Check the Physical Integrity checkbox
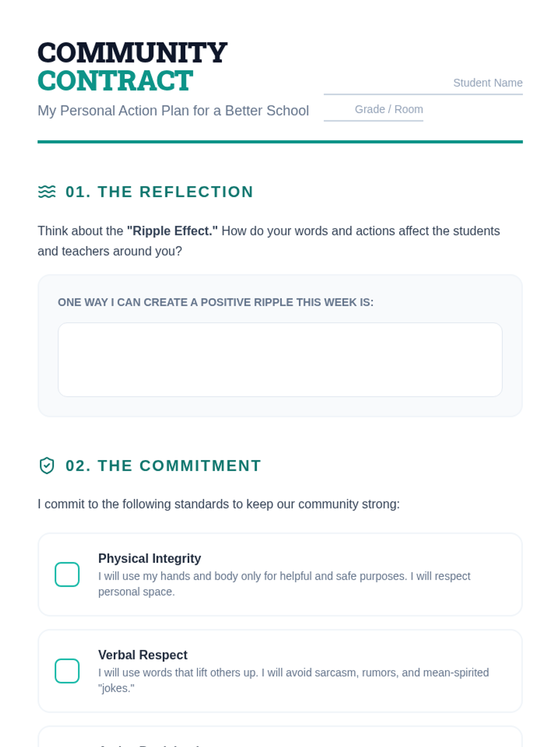The width and height of the screenshot is (560, 747). [x=67, y=574]
